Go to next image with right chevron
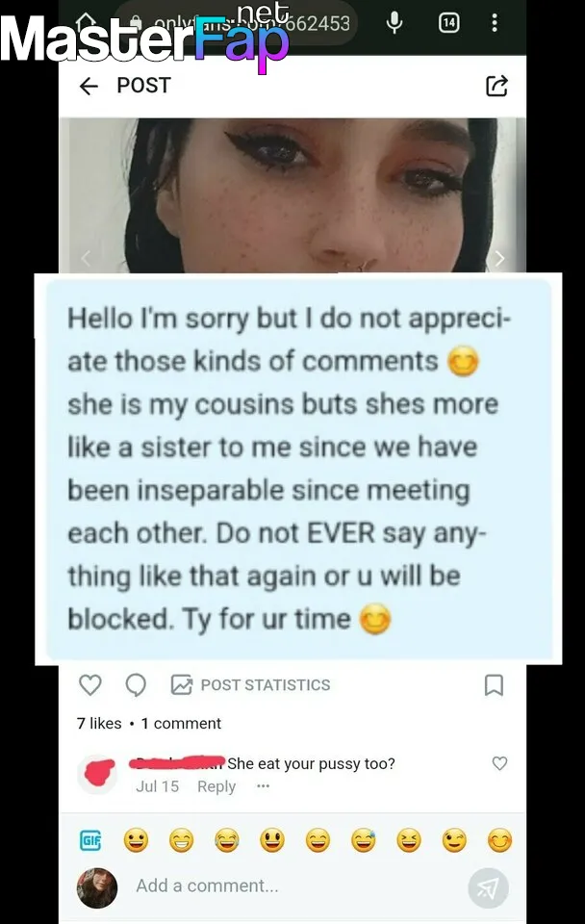The image size is (585, 924). click(x=499, y=258)
